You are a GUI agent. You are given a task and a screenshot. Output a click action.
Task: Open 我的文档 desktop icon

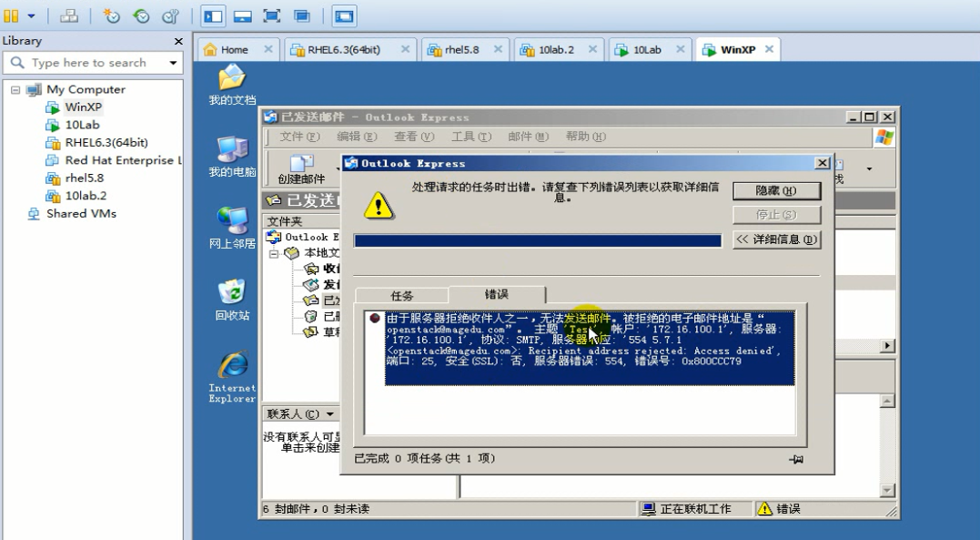pyautogui.click(x=232, y=86)
